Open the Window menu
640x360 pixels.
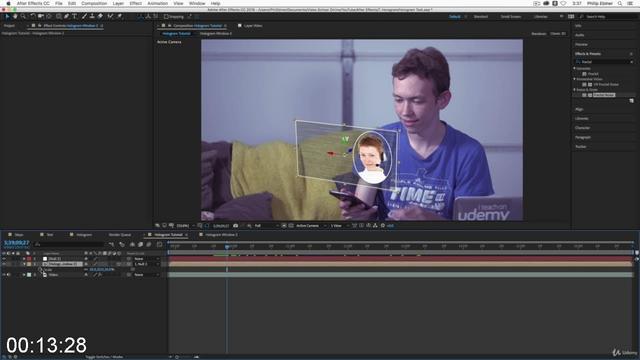197,3
